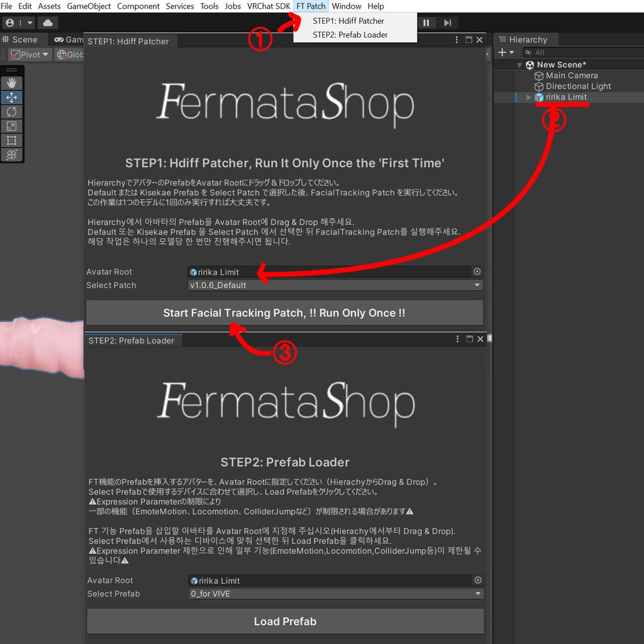Image resolution: width=644 pixels, height=644 pixels.
Task: Activate the Move tool
Action: [11, 97]
